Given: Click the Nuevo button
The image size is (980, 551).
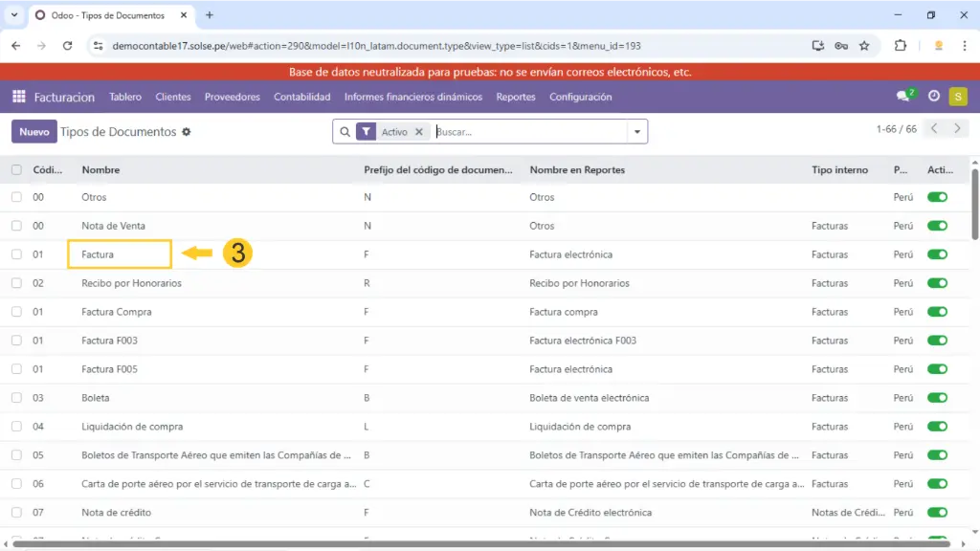Looking at the screenshot, I should 33,132.
